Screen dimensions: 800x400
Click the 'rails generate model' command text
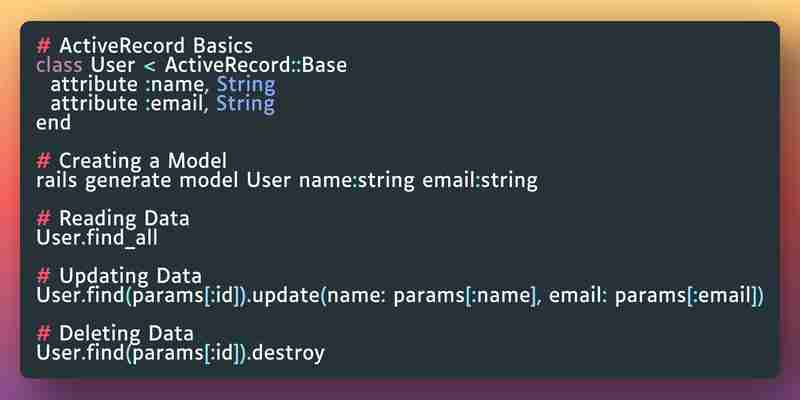pos(137,181)
